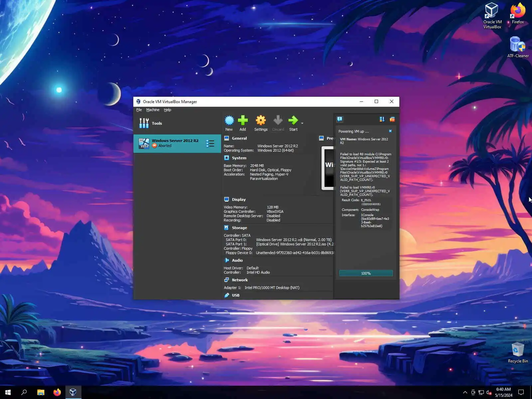
Task: Click the VM preview thumbnail
Action: pyautogui.click(x=328, y=168)
